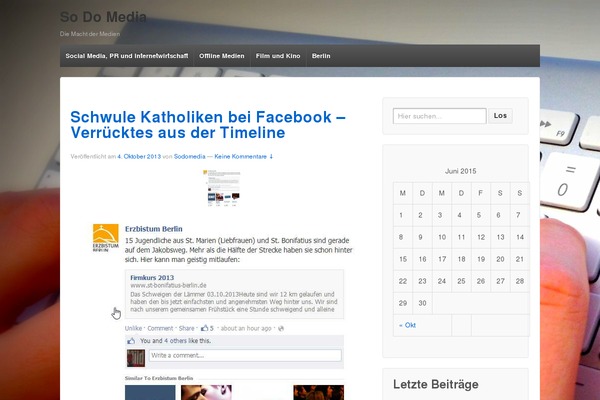
Task: Click the thumbs-up icon with count 5
Action: click(207, 328)
